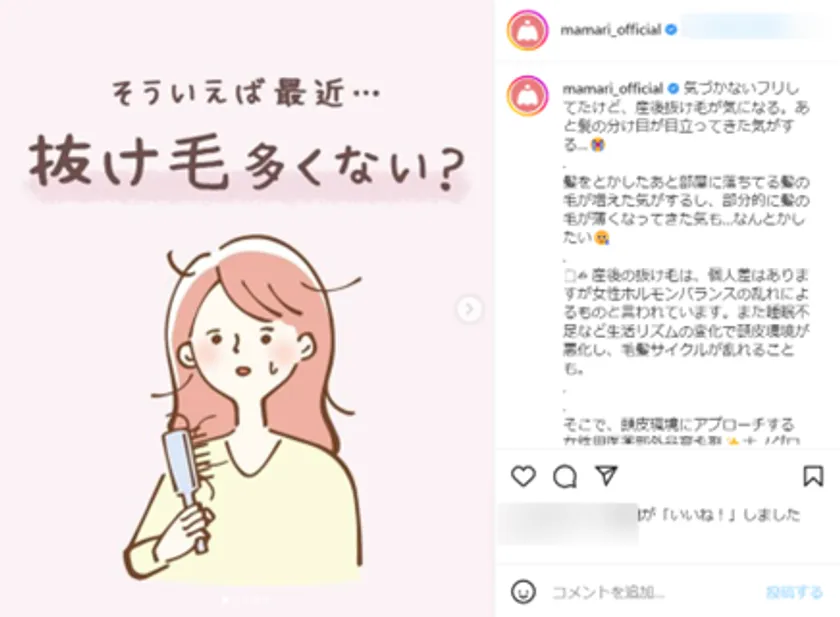
Task: Open mamari_official avatar in the post header
Action: [x=528, y=30]
